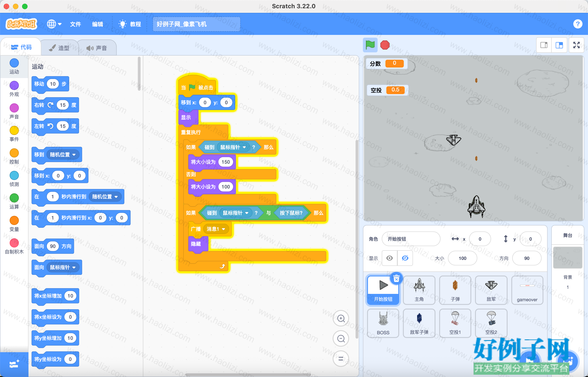Select the 运算 block category
This screenshot has height=377, width=588.
[14, 201]
